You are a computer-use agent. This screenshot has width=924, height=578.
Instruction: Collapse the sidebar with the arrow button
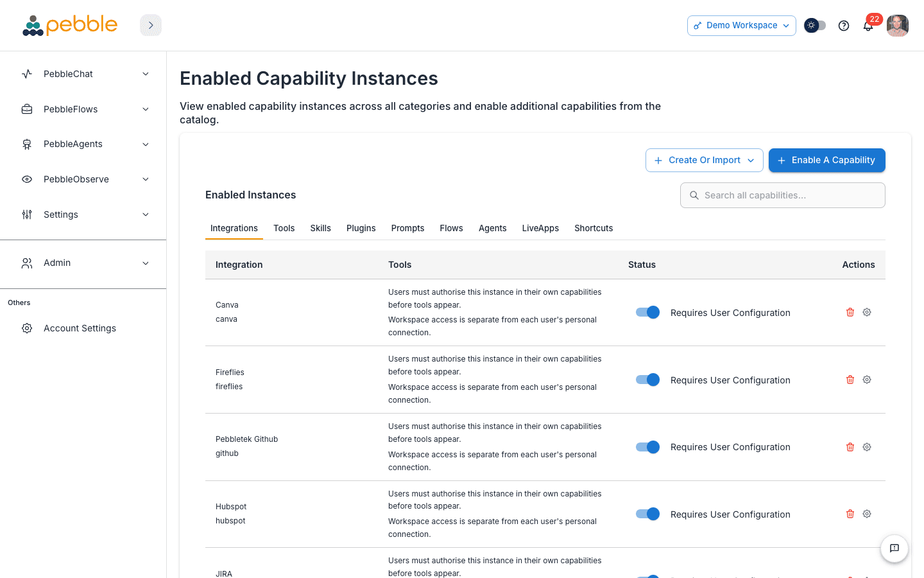click(x=151, y=25)
